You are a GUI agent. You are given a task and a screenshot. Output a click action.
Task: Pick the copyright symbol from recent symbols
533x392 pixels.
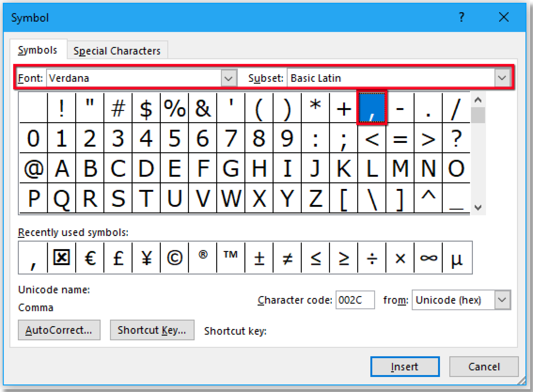(x=174, y=258)
